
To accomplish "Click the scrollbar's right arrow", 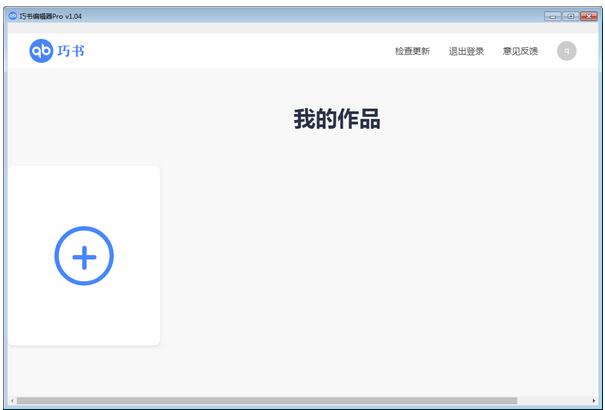I will coord(594,401).
